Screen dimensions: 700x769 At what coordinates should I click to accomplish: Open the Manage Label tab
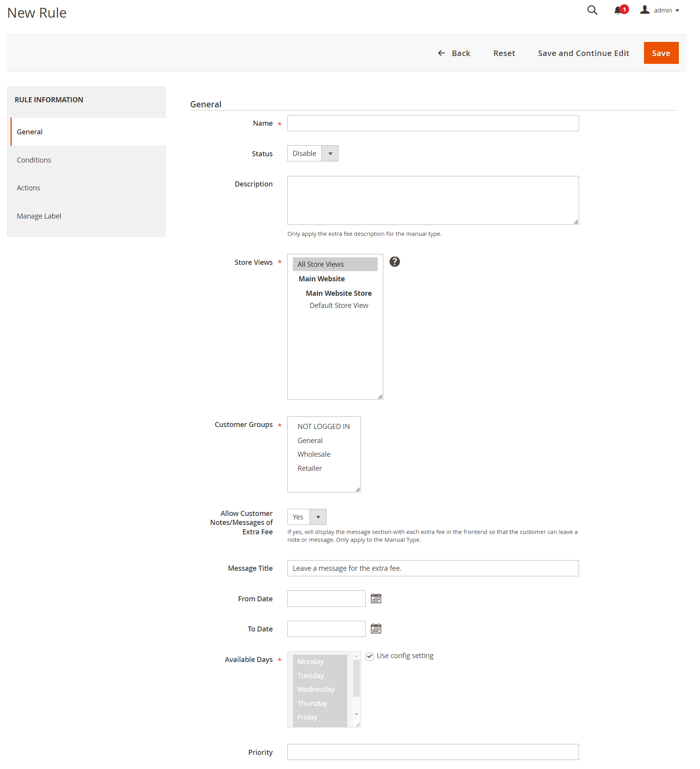click(x=39, y=216)
